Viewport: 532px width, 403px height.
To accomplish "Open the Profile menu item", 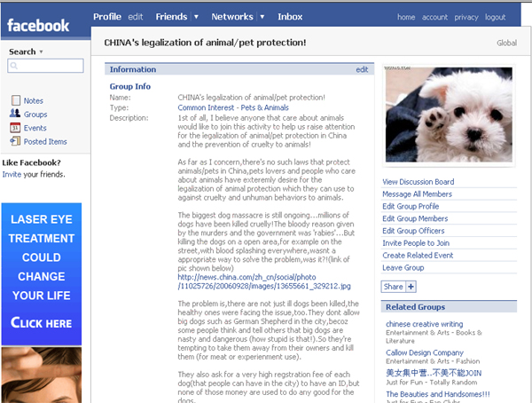I will coord(107,17).
